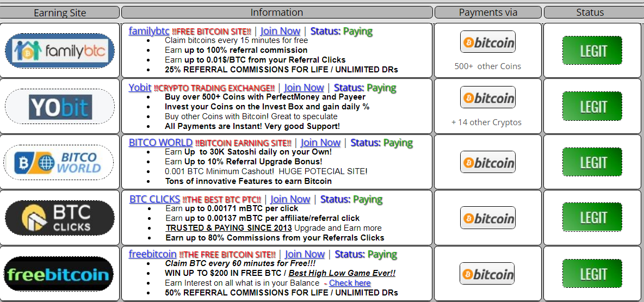644x302 pixels.
Task: Click the YObit logo image
Action: [x=59, y=107]
